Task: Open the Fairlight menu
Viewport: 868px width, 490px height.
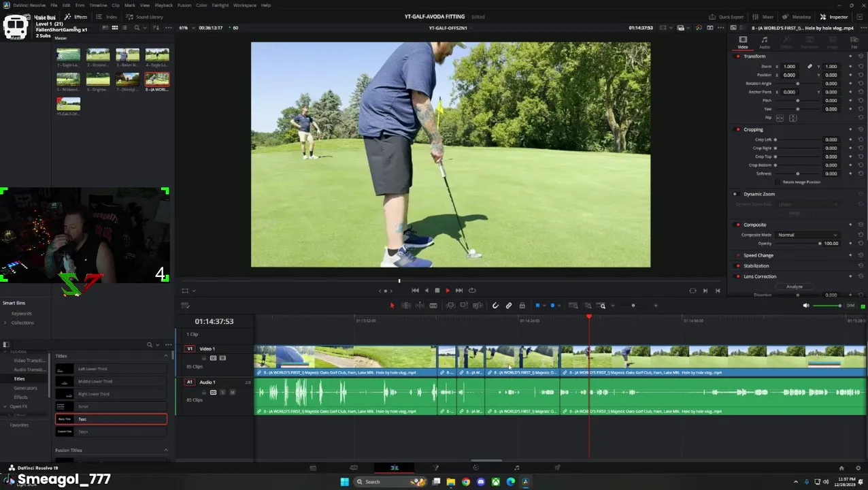Action: (220, 5)
